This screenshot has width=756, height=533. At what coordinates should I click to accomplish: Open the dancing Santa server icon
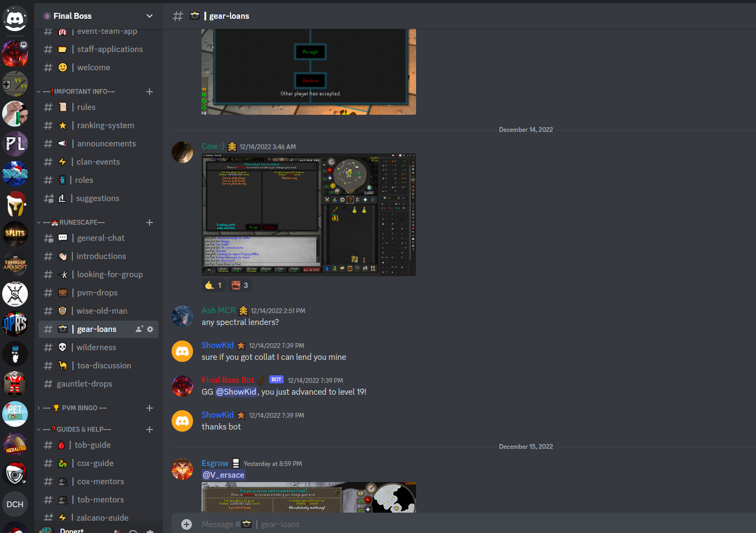[15, 384]
